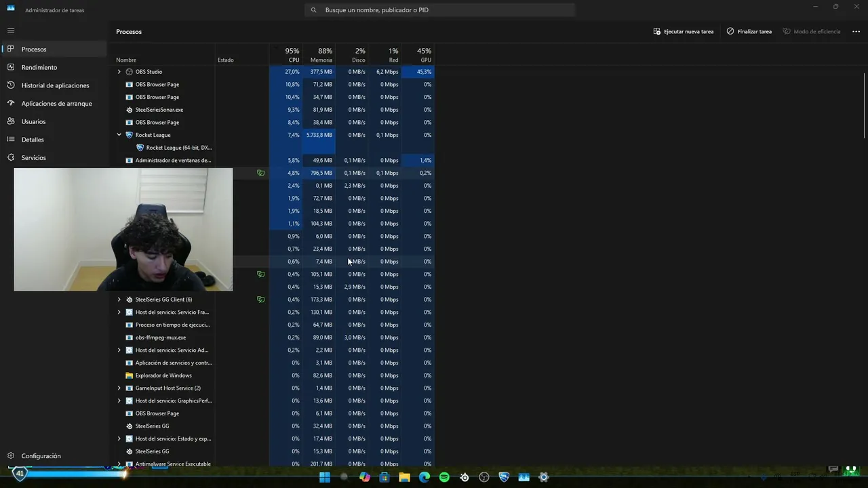This screenshot has height=488, width=868.
Task: Sort by the GPU column header
Action: coord(418,56)
